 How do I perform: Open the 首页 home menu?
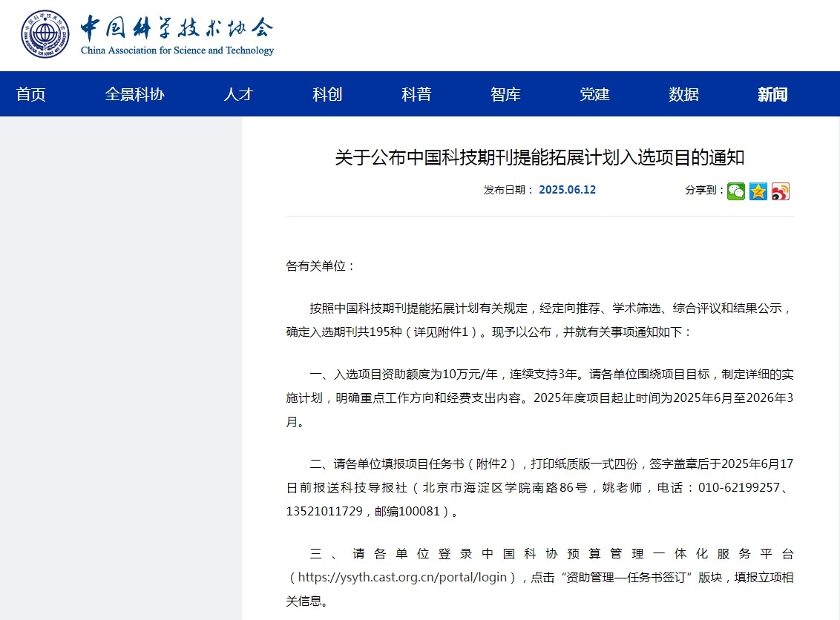point(31,94)
